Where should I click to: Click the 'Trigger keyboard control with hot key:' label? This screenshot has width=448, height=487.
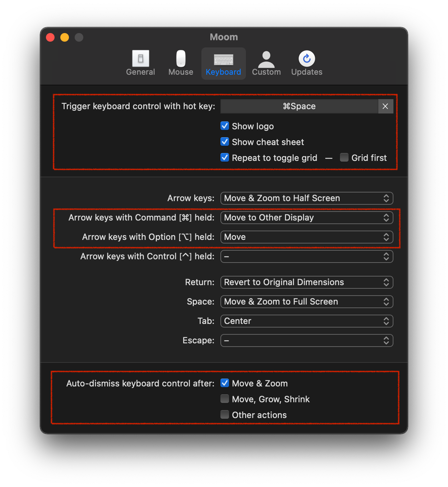tap(138, 106)
